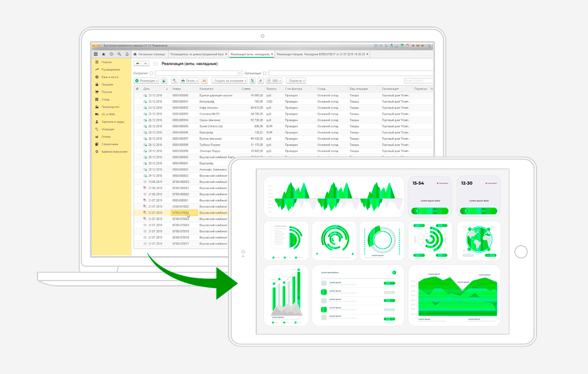Open the ЭДО dropdown
This screenshot has width=588, height=374.
coord(273,80)
